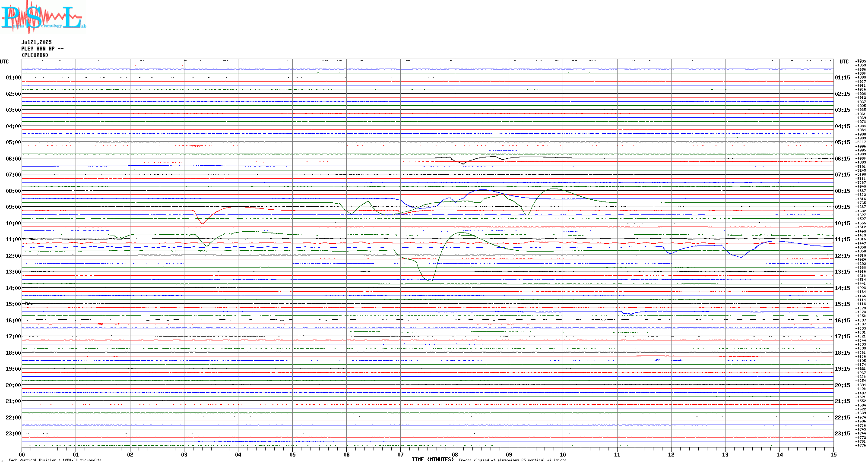Screen dimensions: 868x466
Task: Select the 02:00 hour label
Action: [13, 94]
